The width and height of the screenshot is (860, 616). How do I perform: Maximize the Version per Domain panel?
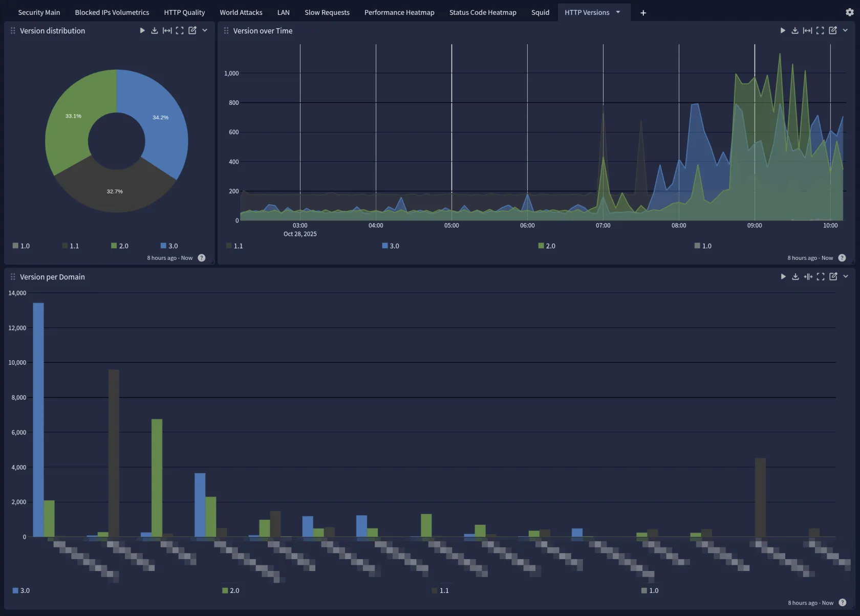(821, 277)
